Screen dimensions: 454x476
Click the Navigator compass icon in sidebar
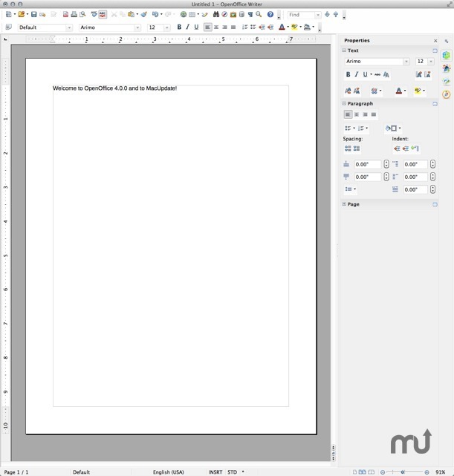tap(446, 94)
